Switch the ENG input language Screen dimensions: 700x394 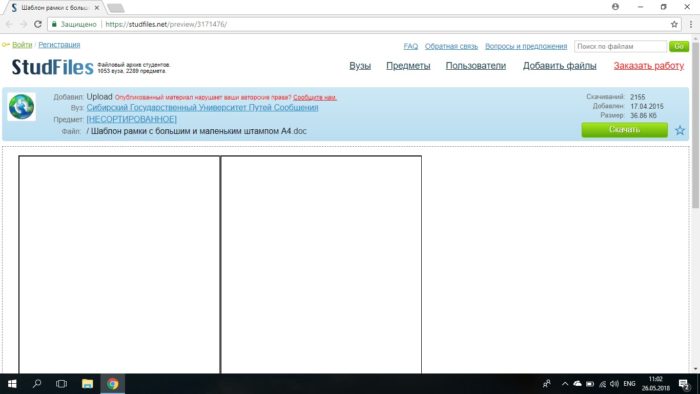[x=629, y=384]
